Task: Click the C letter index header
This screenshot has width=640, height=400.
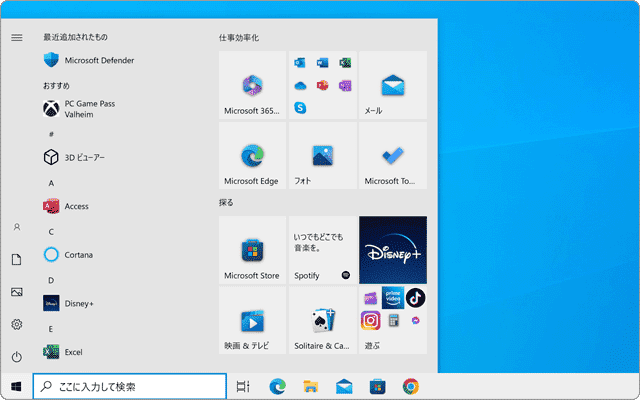Action: pyautogui.click(x=51, y=232)
